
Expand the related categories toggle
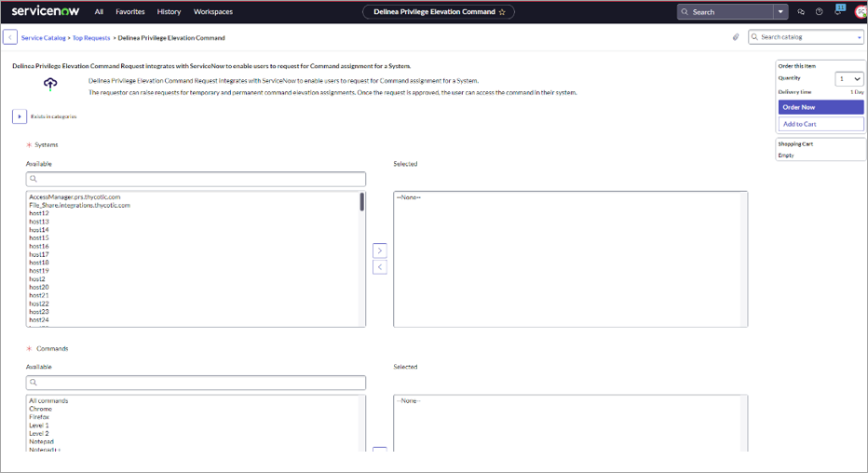coord(19,116)
